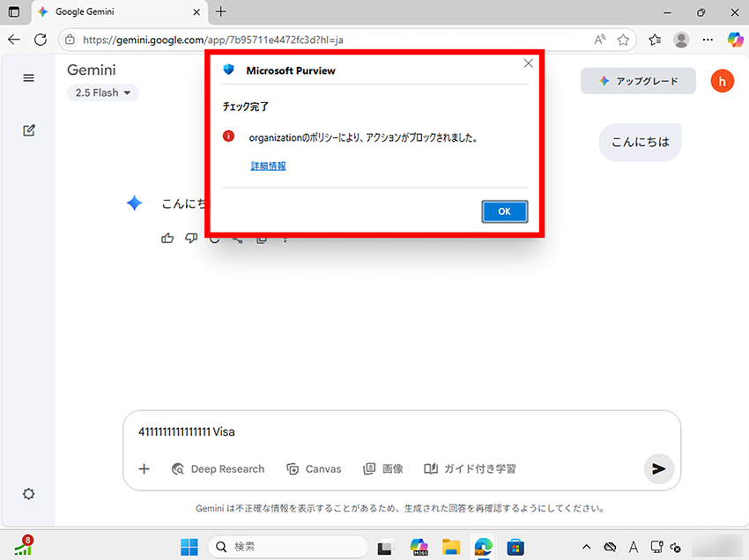The height and width of the screenshot is (560, 749).
Task: Close the Microsoft Purview dialog with X
Action: point(528,63)
